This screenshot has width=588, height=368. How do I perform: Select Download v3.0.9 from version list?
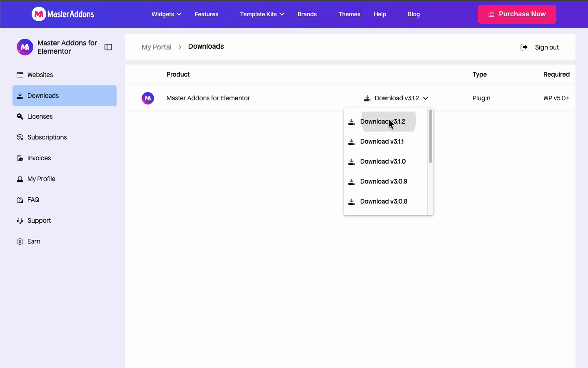click(386, 182)
